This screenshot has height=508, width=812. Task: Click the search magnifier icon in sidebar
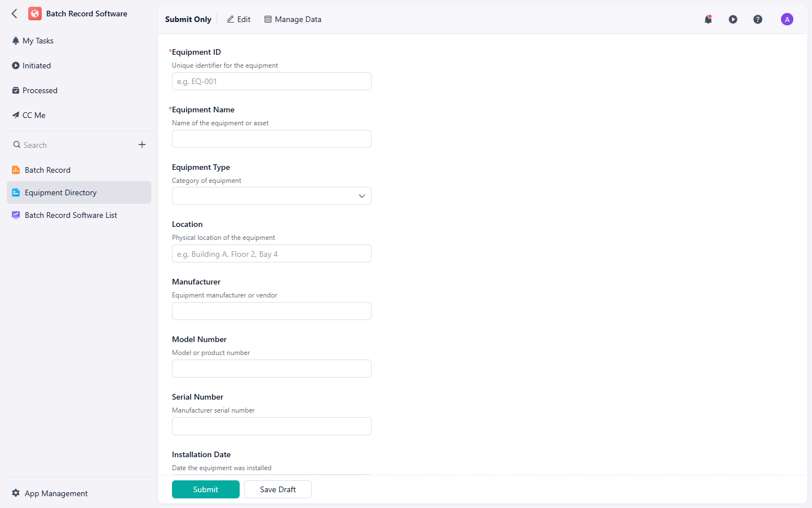pyautogui.click(x=17, y=145)
